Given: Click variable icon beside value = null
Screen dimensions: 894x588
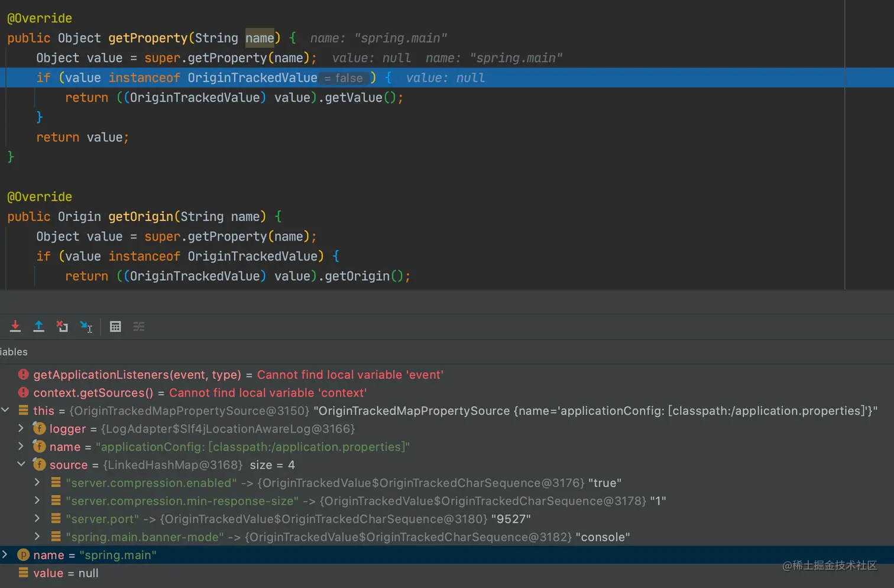Looking at the screenshot, I should point(24,573).
